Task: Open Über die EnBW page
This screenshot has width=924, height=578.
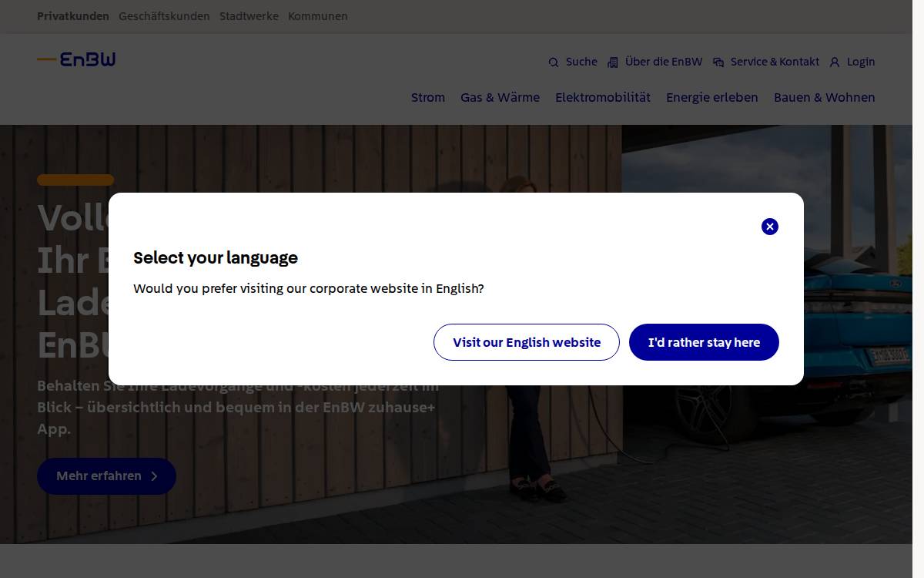Action: pos(664,62)
